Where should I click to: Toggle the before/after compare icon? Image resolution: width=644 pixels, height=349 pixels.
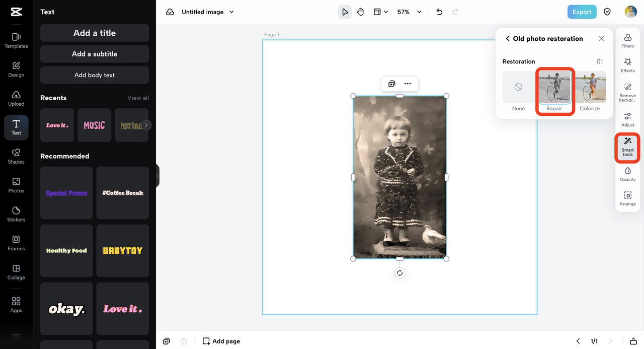pos(600,61)
